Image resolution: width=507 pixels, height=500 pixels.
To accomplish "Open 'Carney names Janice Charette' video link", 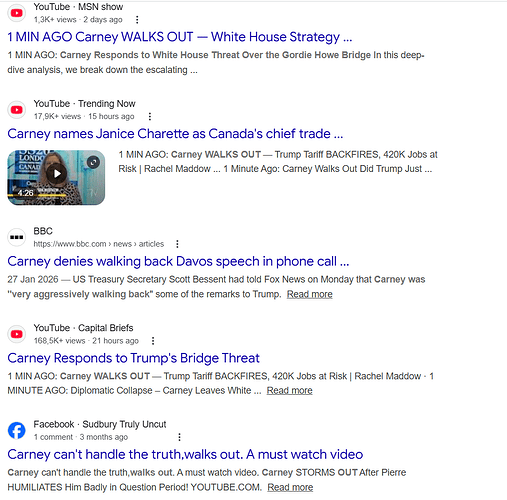I will (175, 134).
